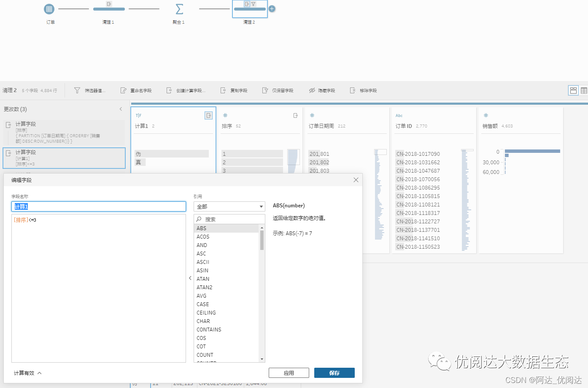The width and height of the screenshot is (588, 388).
Task: Select the 清理 2 step in flow
Action: pyautogui.click(x=250, y=9)
